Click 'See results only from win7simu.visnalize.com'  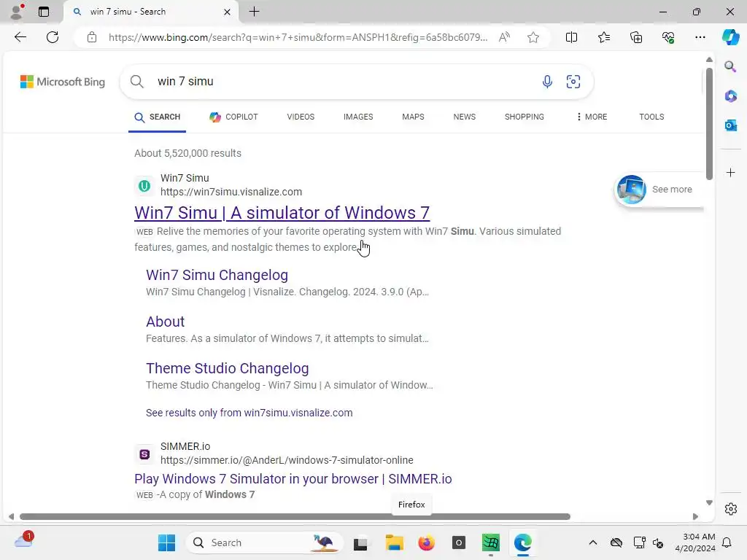click(x=249, y=413)
